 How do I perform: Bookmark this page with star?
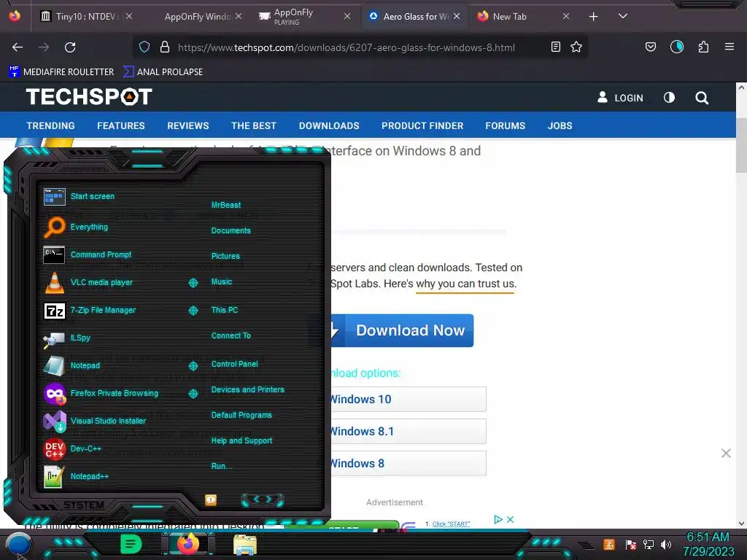pos(576,47)
